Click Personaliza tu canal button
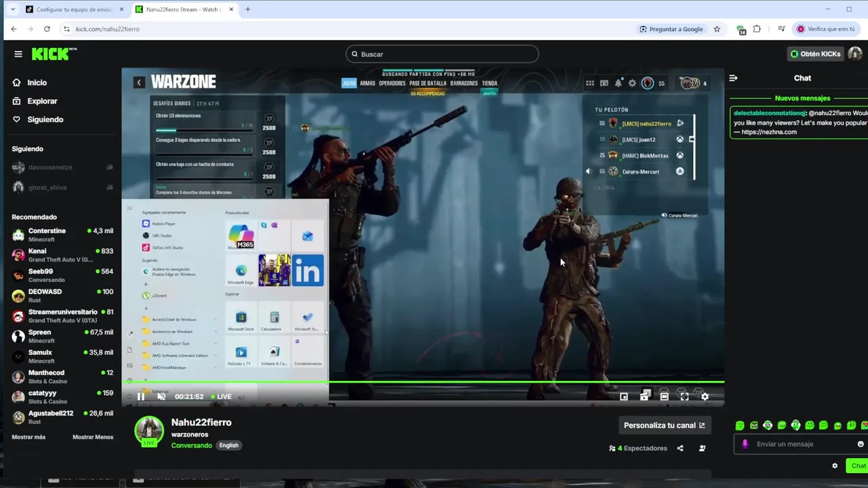Screen dimensions: 868x488 coord(664,426)
